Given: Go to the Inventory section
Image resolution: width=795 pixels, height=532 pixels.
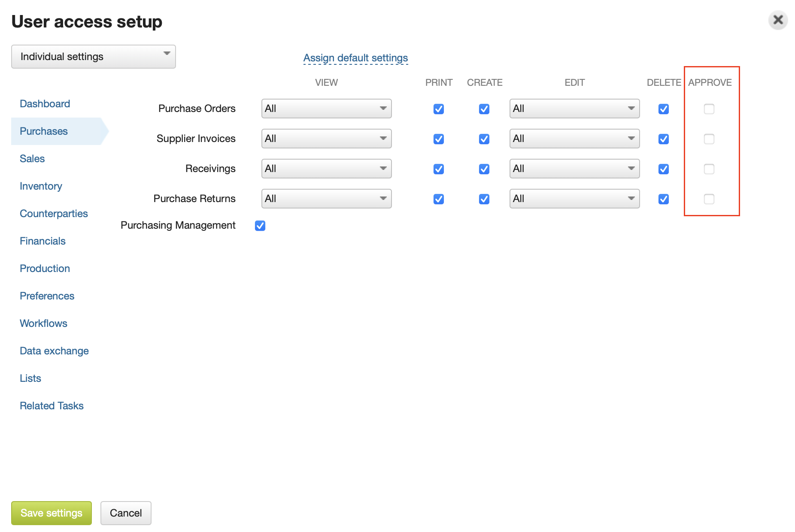Looking at the screenshot, I should pyautogui.click(x=41, y=186).
